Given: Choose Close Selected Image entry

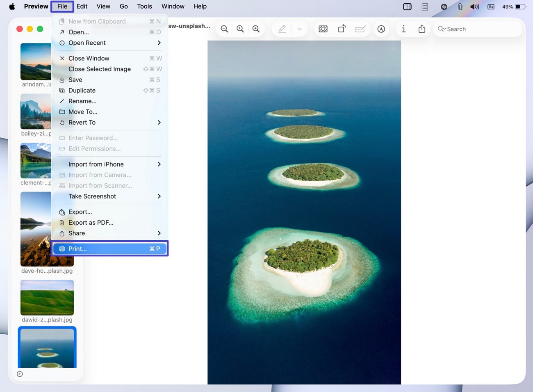Looking at the screenshot, I should 110,69.
